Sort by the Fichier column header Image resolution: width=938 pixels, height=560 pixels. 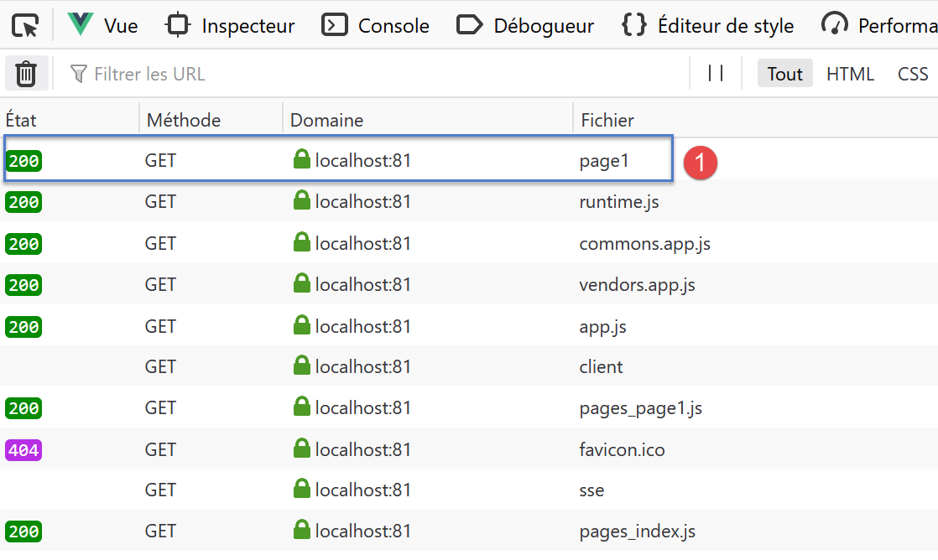[x=607, y=120]
